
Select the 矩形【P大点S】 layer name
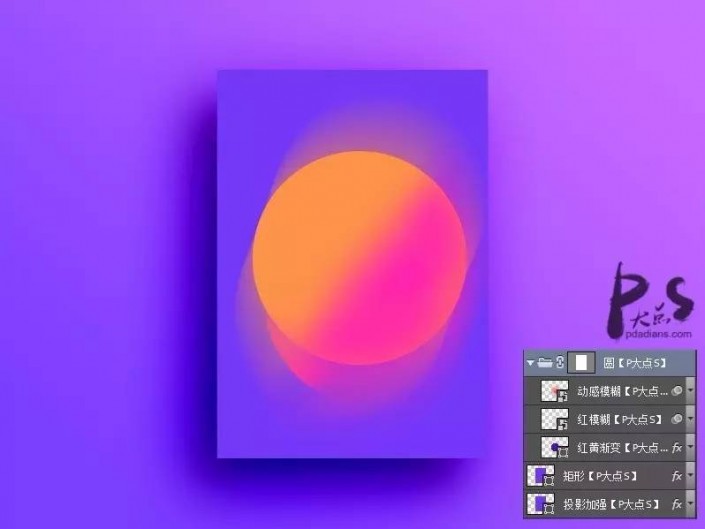coord(600,476)
